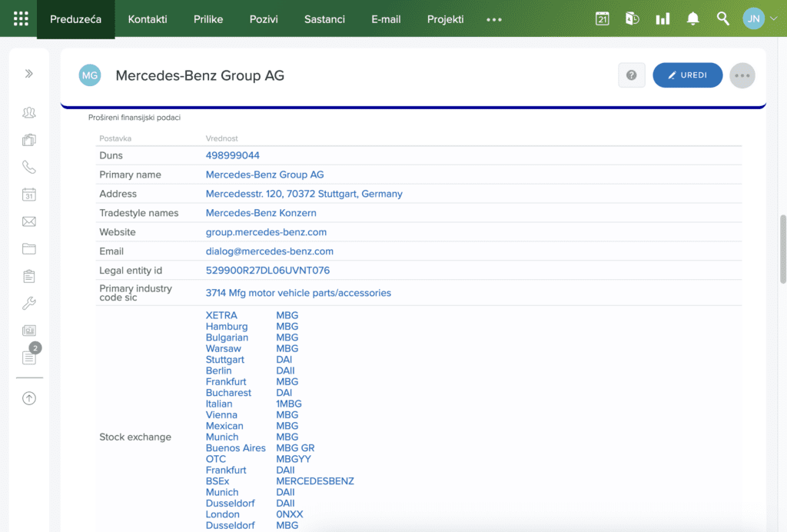
Task: Switch to the Preduzeća tab
Action: click(x=76, y=19)
